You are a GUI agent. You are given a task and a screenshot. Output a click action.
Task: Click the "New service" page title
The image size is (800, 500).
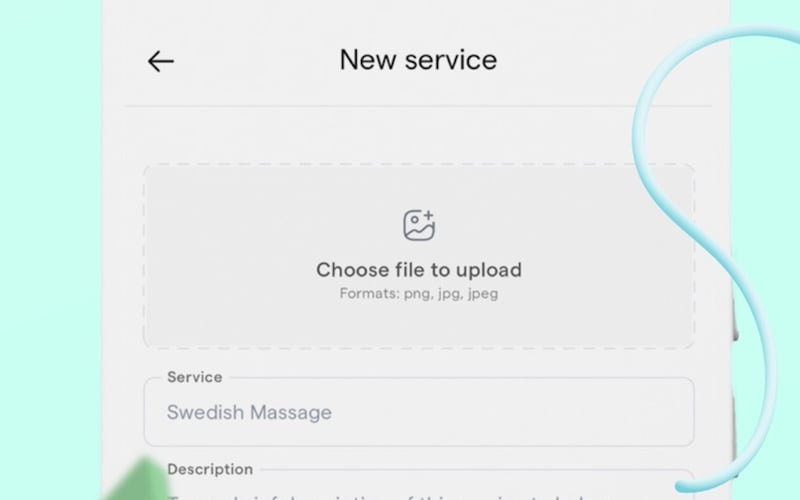[418, 60]
